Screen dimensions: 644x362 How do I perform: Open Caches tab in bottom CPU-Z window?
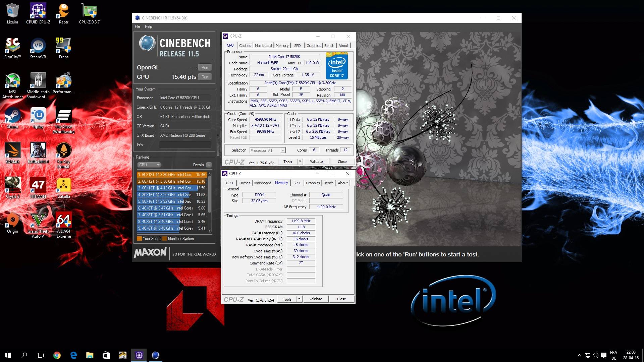[244, 183]
